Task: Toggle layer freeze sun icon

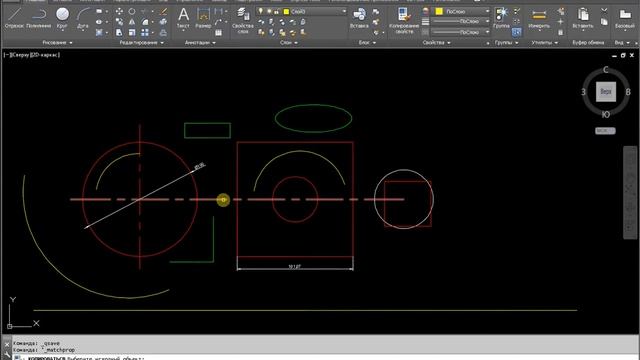Action: [x=269, y=11]
